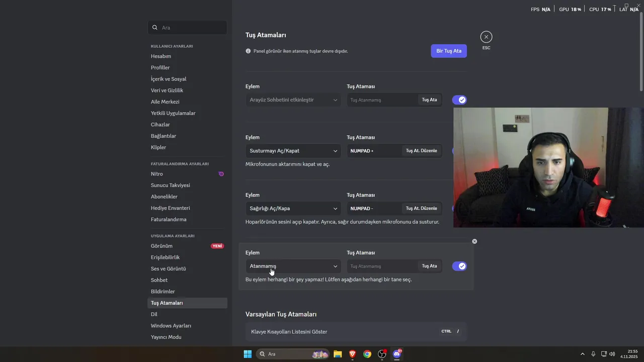Remove the unassigned keybind row with its X icon
Image resolution: width=644 pixels, height=362 pixels.
[x=474, y=241]
